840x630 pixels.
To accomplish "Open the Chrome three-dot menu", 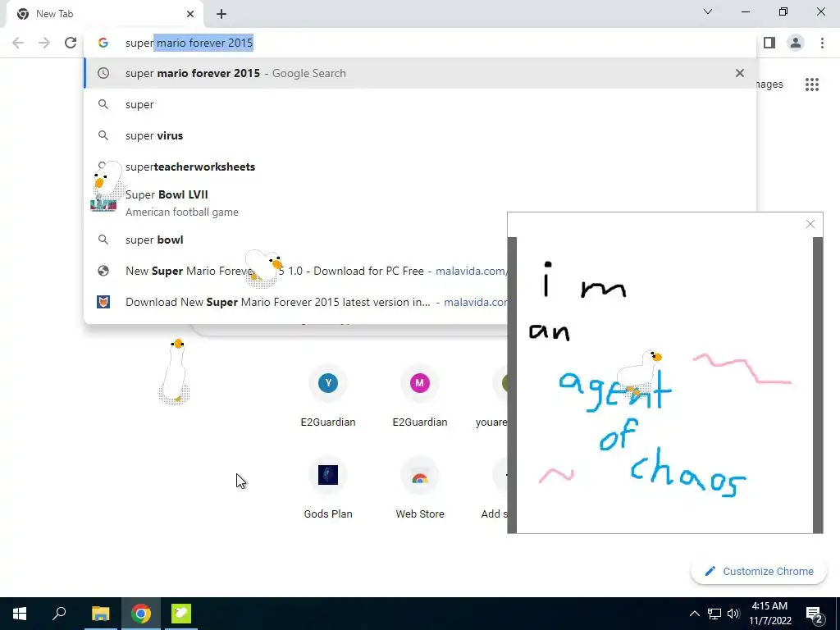I will (x=822, y=43).
